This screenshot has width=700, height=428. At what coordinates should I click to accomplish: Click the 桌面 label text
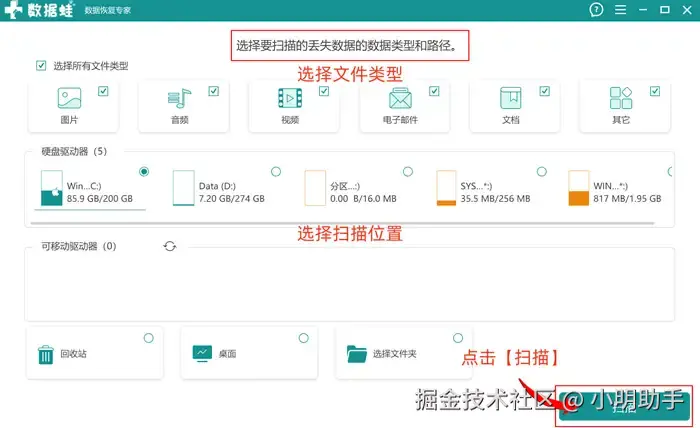(x=227, y=354)
